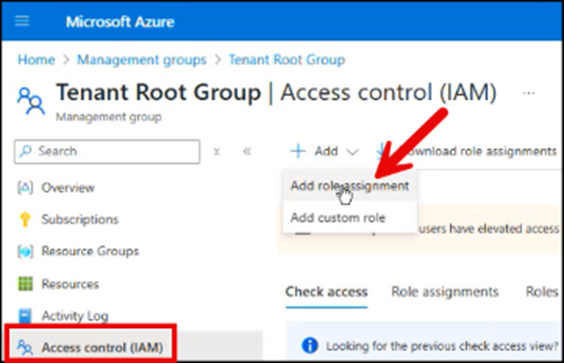Clear the search with the x icon
564x363 pixels.
coord(216,152)
